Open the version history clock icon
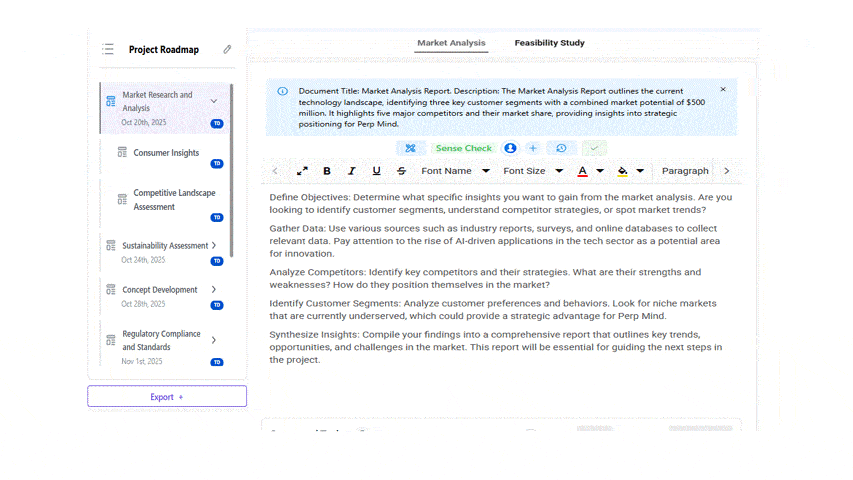The height and width of the screenshot is (480, 853). [x=561, y=148]
